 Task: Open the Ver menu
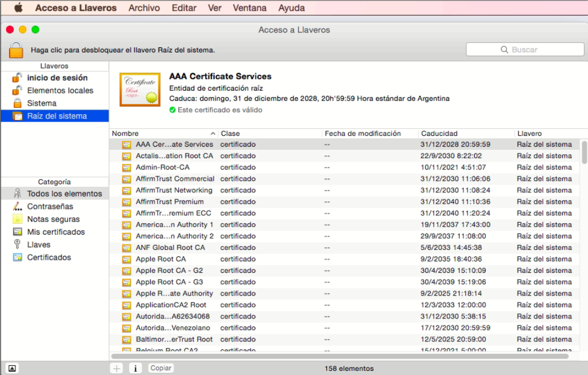tap(215, 8)
